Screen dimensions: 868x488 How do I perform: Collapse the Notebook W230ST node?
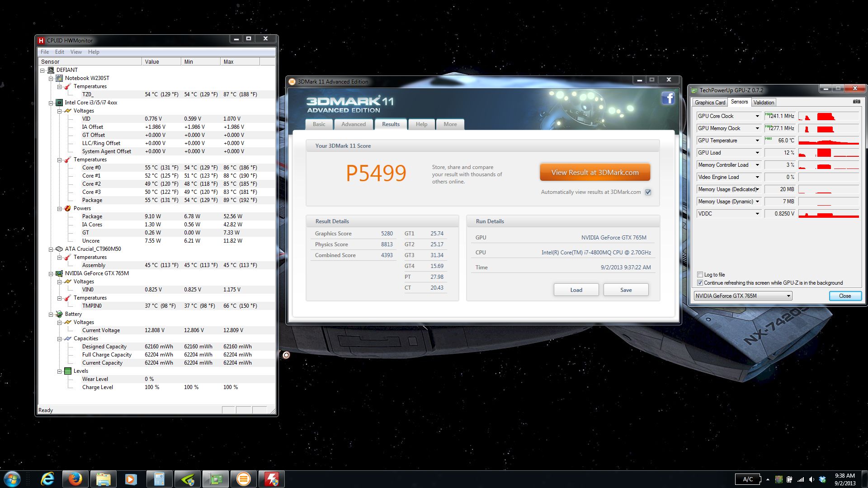[x=51, y=79]
